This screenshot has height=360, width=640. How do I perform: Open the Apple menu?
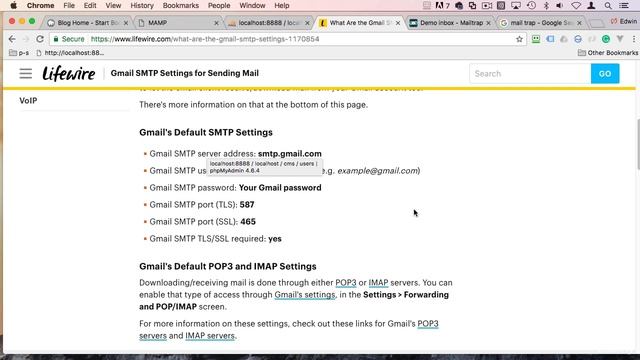tap(13, 6)
